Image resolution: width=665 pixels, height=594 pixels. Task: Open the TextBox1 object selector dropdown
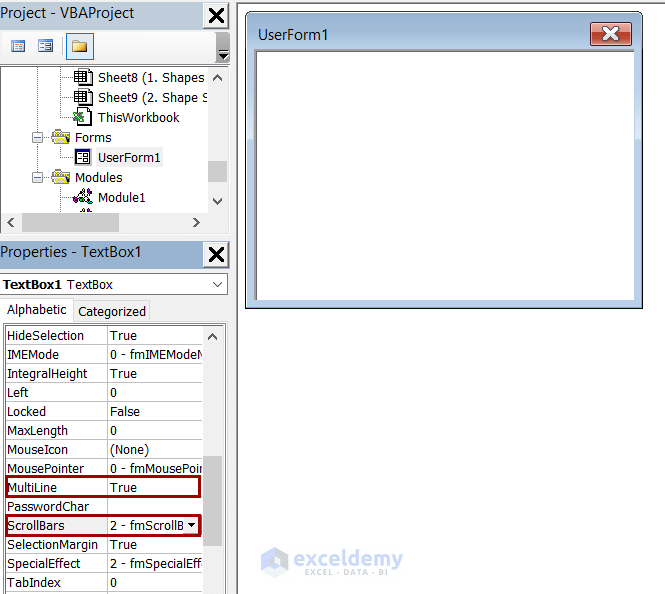(x=218, y=284)
